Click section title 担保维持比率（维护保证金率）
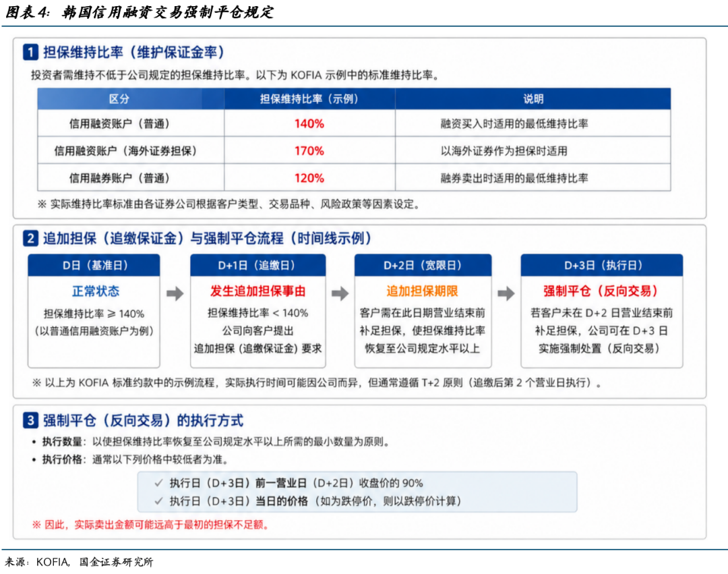 click(x=134, y=52)
